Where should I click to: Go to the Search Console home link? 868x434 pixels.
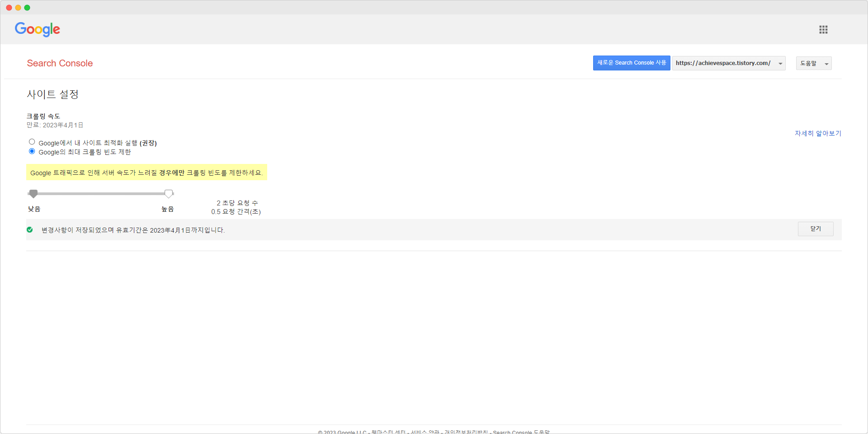[x=60, y=63]
